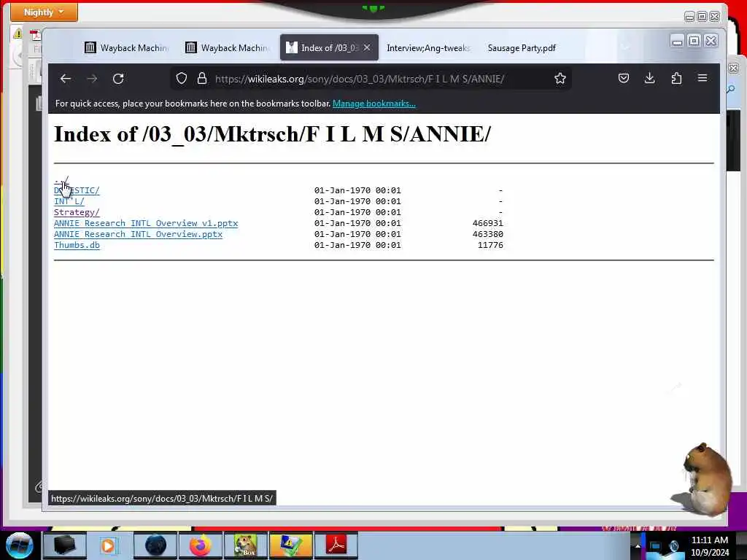Expand the list-all-tabs chevron
The height and width of the screenshot is (560, 747).
click(625, 47)
